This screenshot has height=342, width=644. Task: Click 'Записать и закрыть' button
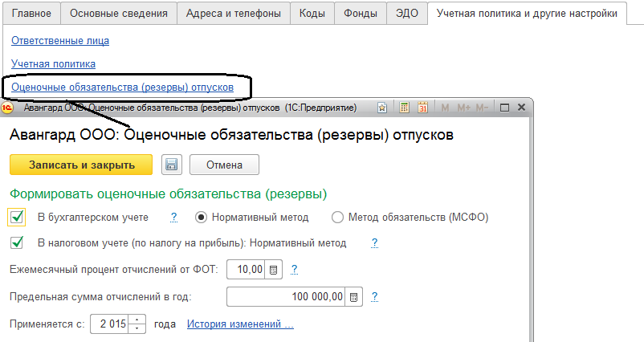click(81, 165)
